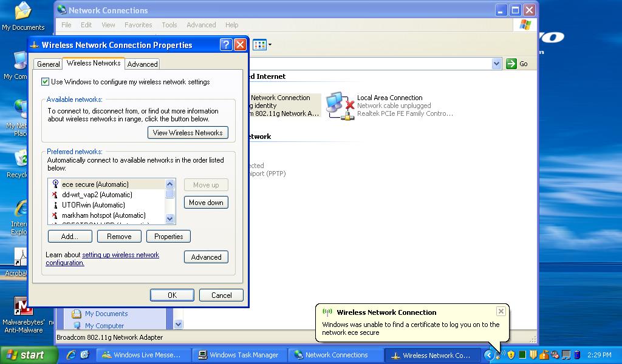Click the striped shield tray icon

click(533, 354)
